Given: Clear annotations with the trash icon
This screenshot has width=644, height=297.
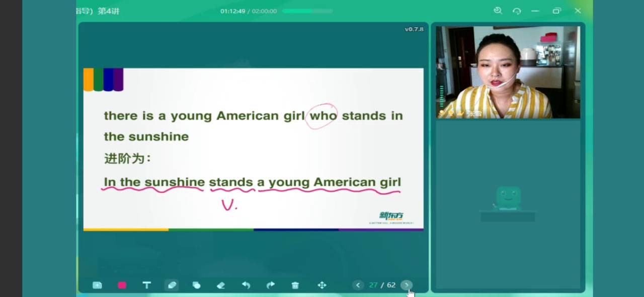Looking at the screenshot, I should click(x=295, y=285).
